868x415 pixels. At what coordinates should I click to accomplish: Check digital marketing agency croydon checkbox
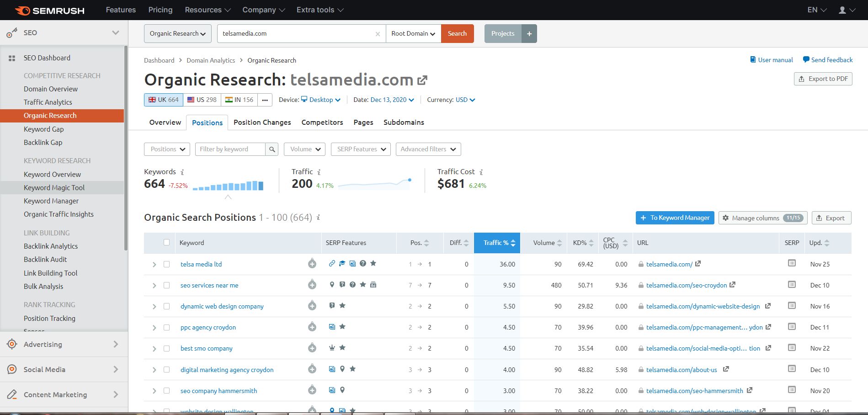[167, 370]
